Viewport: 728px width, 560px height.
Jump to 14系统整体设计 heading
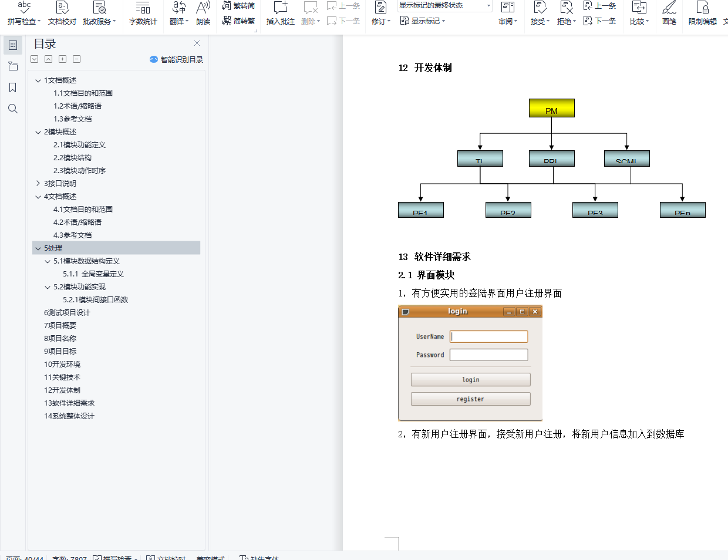coord(69,416)
